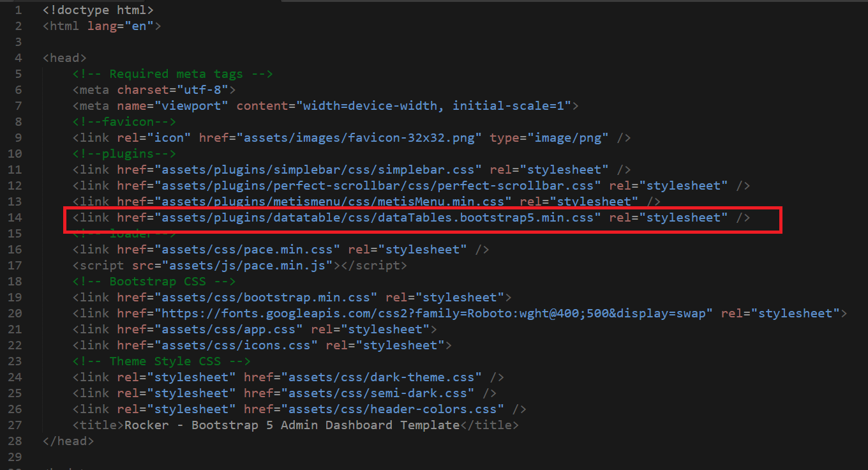Click the charset "utf-8" value
868x470 pixels.
click(202, 90)
